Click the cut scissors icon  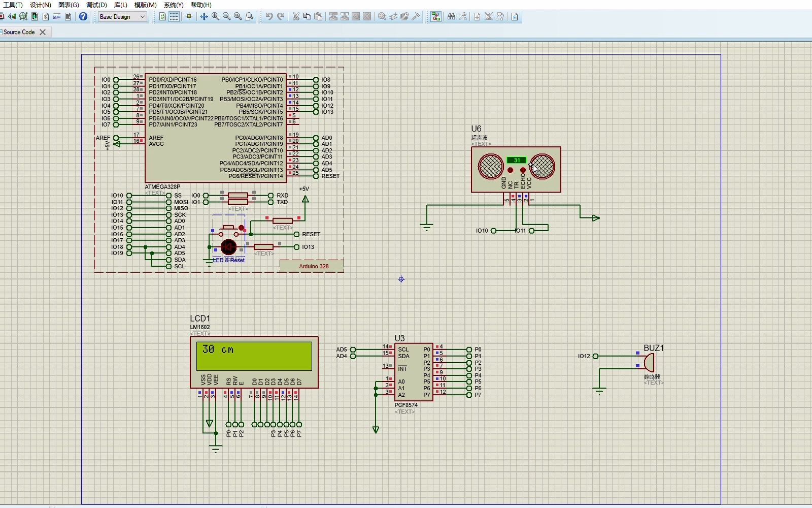[296, 17]
